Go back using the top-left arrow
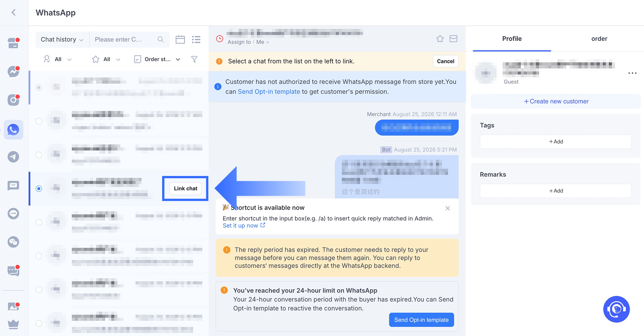The height and width of the screenshot is (336, 644). [x=14, y=13]
